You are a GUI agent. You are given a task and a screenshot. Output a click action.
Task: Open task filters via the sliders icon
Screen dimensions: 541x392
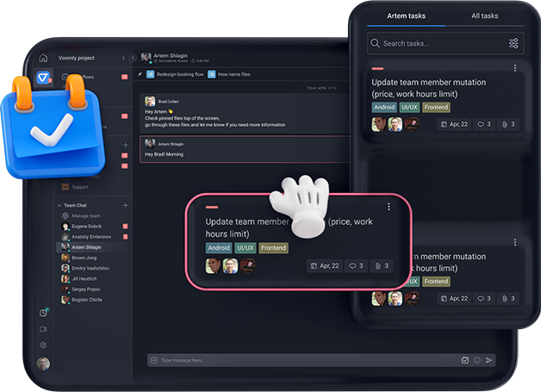click(513, 43)
